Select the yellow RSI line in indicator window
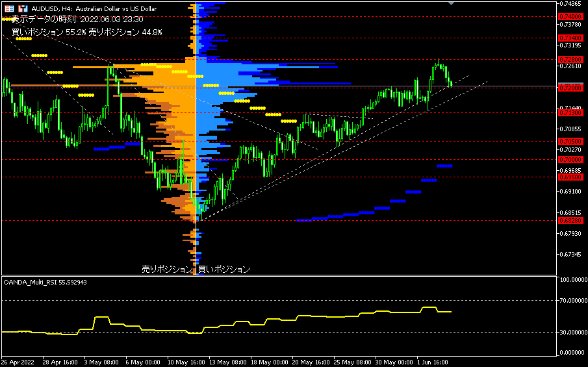Viewport: 588px width, 367px height. click(227, 321)
